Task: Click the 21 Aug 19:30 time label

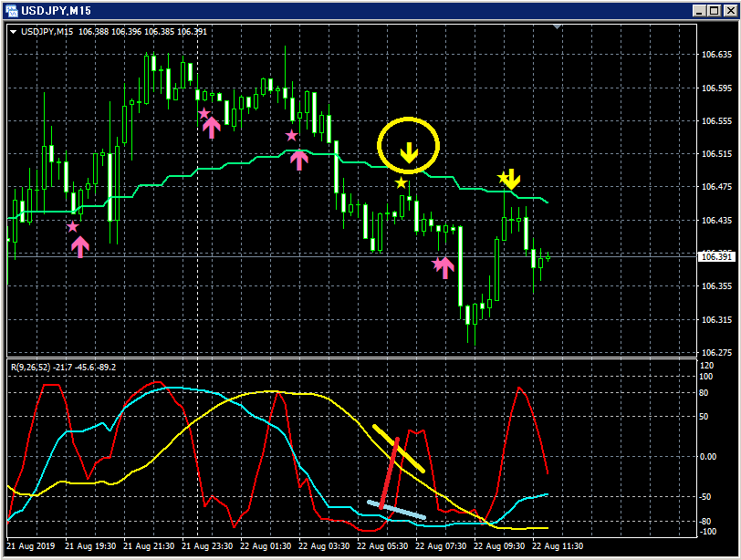Action: coord(90,545)
